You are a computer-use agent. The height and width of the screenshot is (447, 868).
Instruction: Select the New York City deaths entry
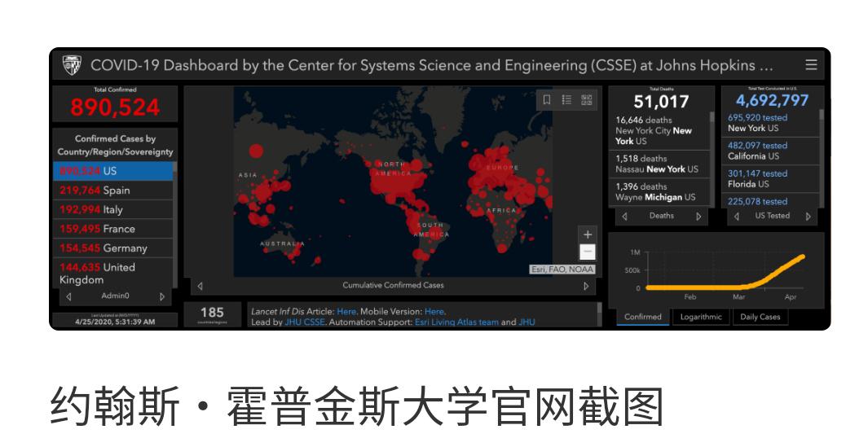click(x=659, y=130)
